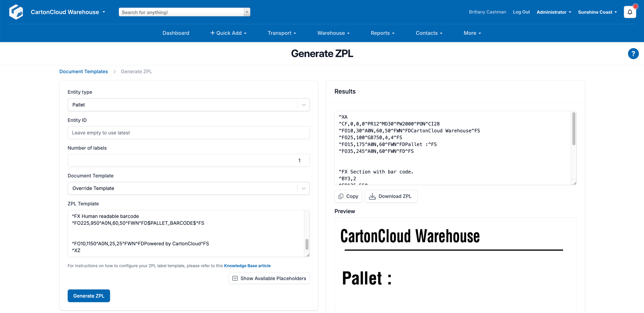This screenshot has width=644, height=313.
Task: Click the Quick Add plus icon
Action: coord(212,33)
